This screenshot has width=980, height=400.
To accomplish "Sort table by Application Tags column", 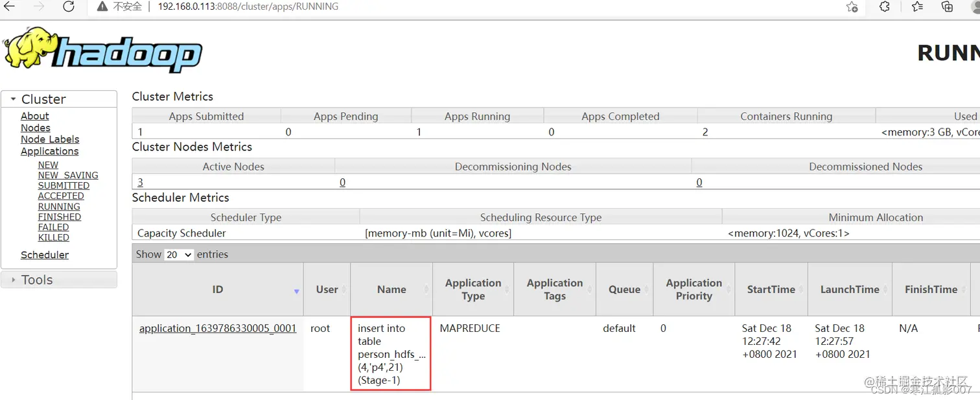I will [x=555, y=290].
